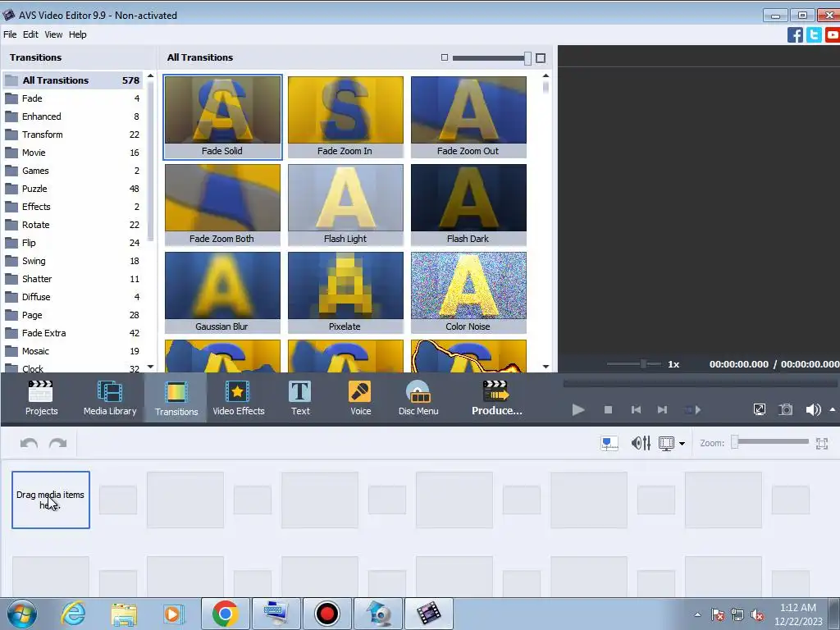This screenshot has width=840, height=630.
Task: Fit timeline to window using zoom-to-fit icon
Action: tap(822, 443)
